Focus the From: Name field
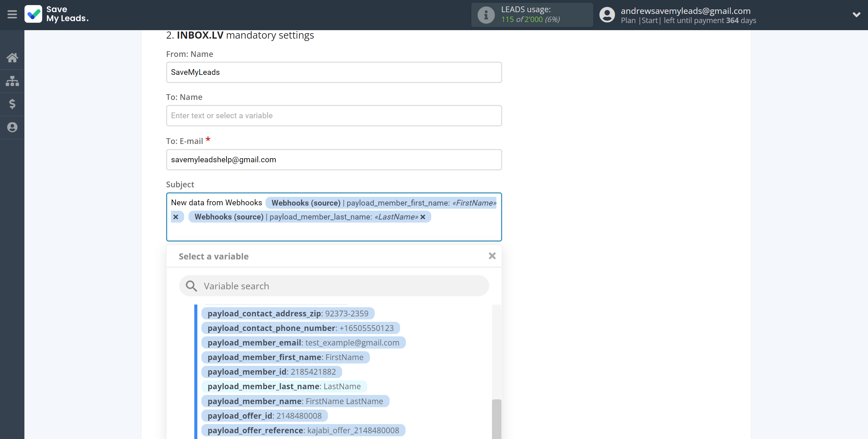The width and height of the screenshot is (868, 439). [334, 72]
